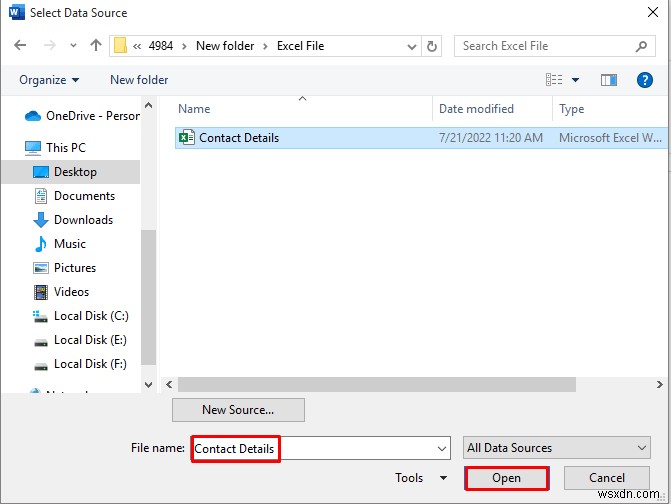Click the Pictures folder icon

(x=41, y=268)
